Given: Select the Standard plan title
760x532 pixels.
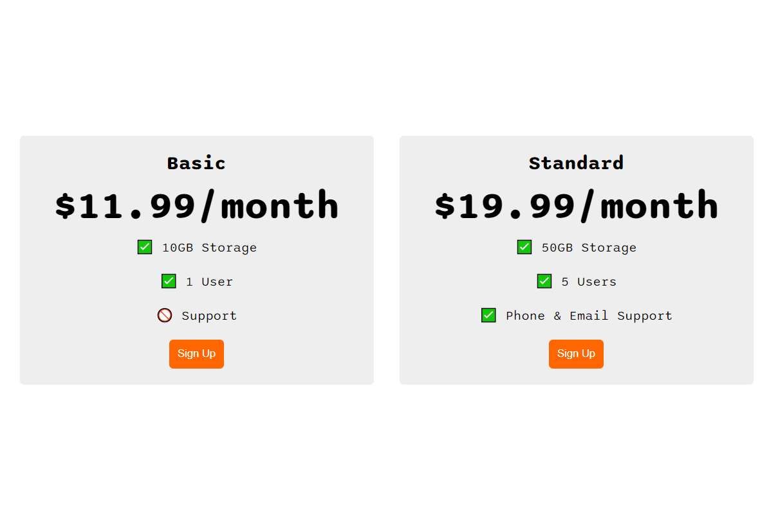Looking at the screenshot, I should [x=576, y=163].
